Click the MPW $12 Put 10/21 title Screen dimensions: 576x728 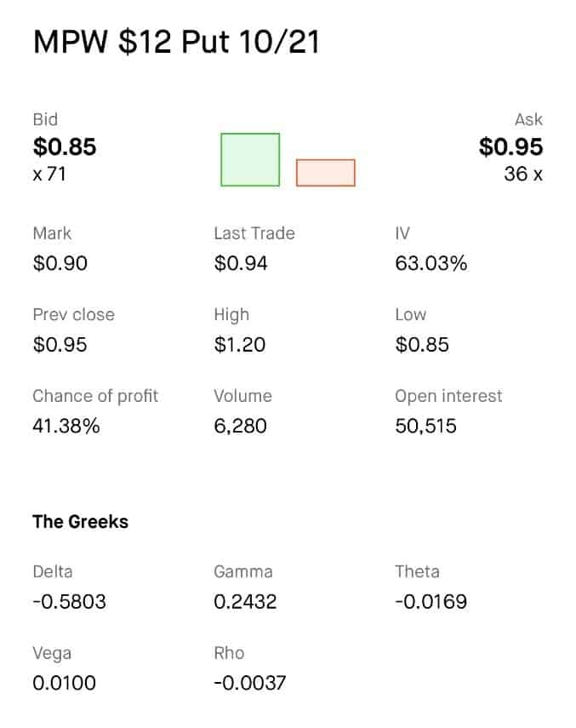[176, 43]
